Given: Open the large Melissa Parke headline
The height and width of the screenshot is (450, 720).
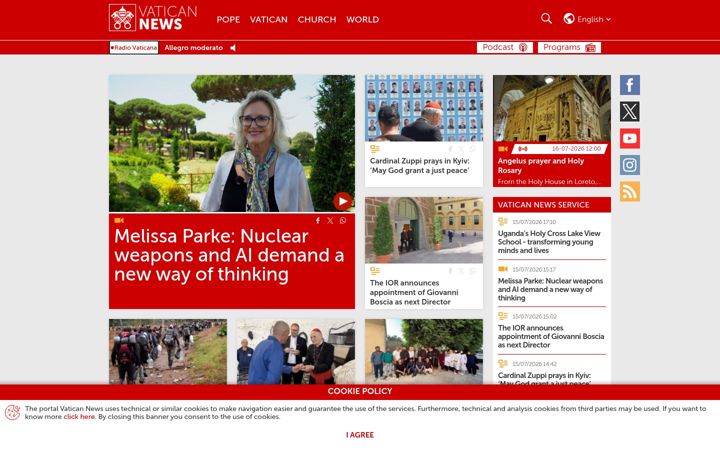Looking at the screenshot, I should pos(229,255).
